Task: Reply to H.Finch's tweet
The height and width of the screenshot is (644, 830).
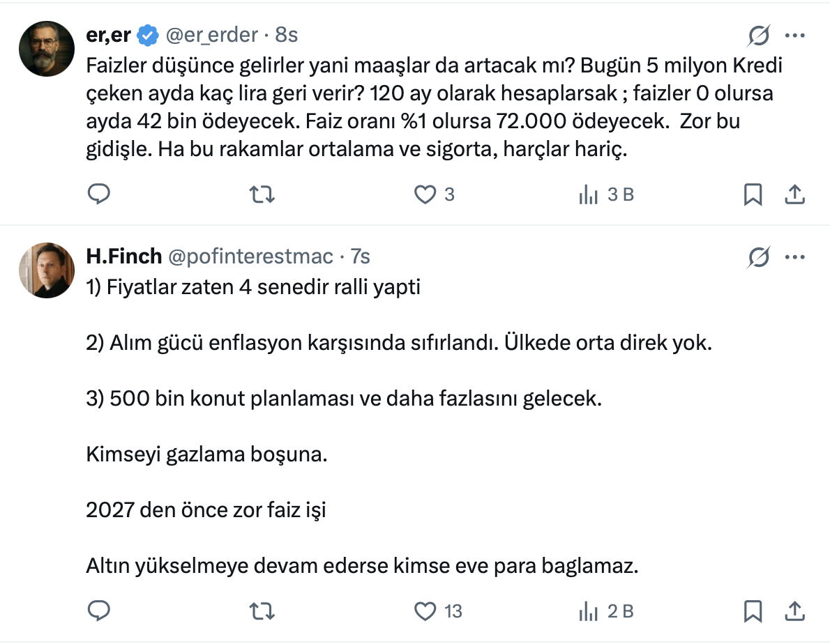Action: [x=99, y=612]
